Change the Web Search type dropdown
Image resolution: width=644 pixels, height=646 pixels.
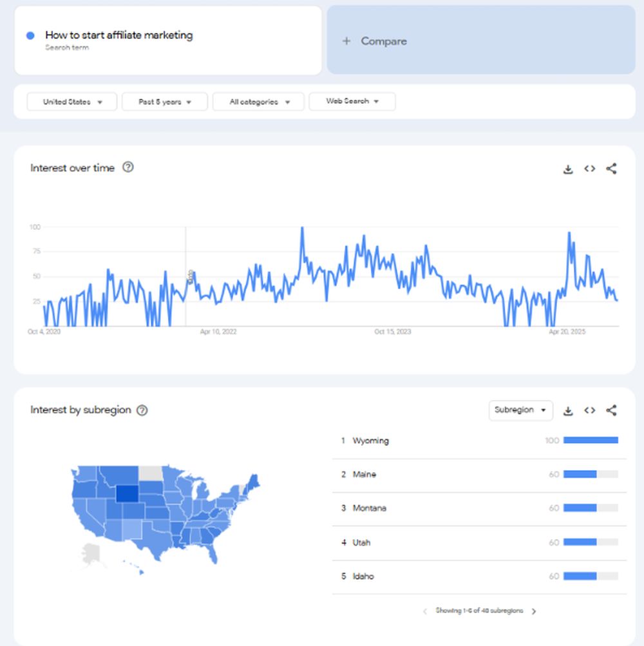coord(352,102)
